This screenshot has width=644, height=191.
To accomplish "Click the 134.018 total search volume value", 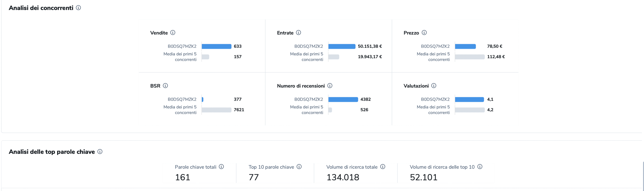I will tap(343, 177).
